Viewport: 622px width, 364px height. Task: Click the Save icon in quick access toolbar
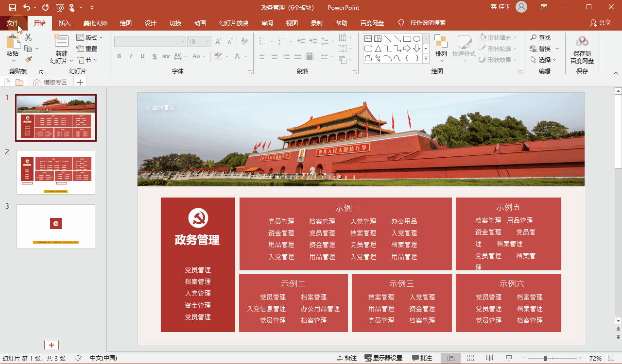coord(13,7)
